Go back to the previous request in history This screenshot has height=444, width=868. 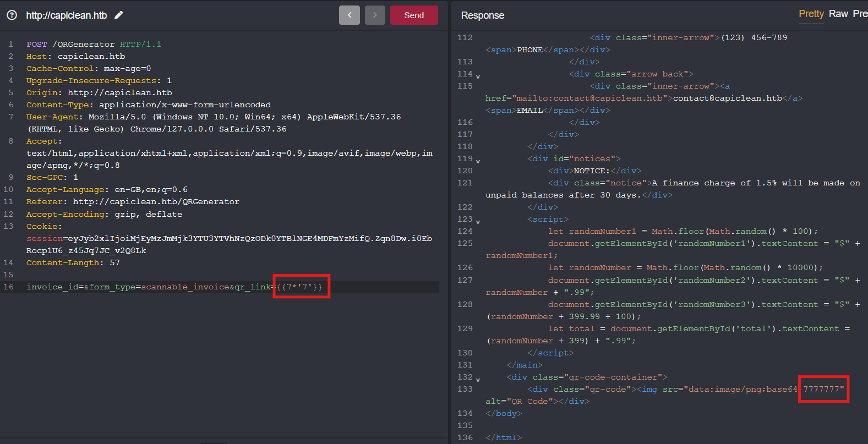coord(349,15)
